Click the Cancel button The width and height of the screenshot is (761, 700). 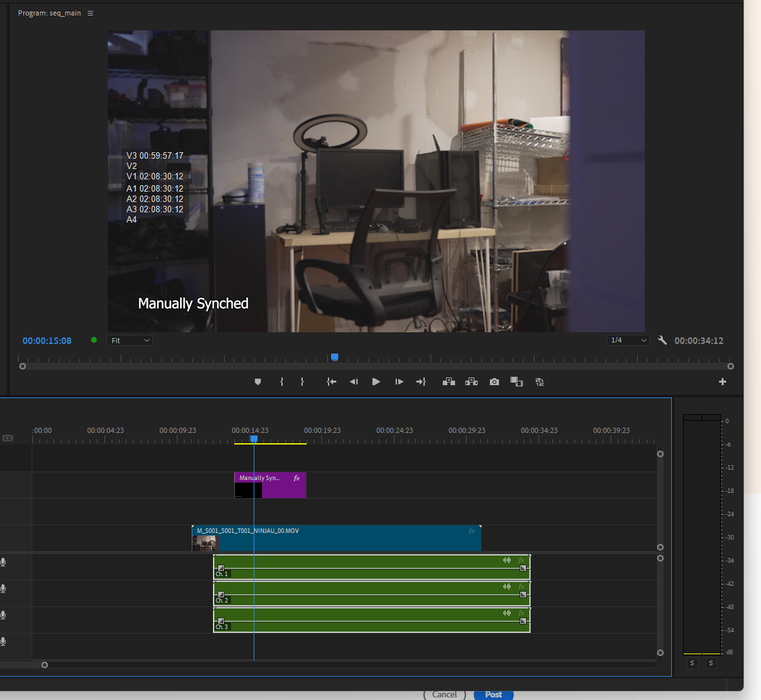[443, 695]
